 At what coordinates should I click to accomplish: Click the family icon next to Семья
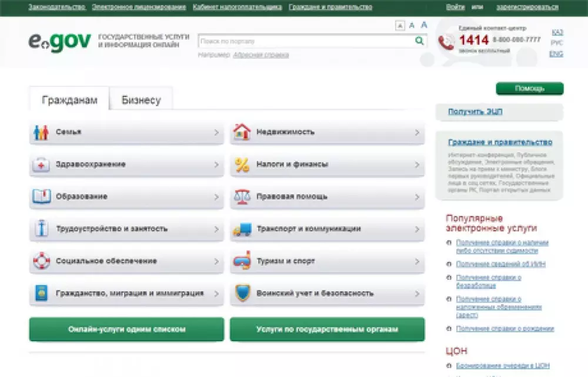pyautogui.click(x=41, y=133)
